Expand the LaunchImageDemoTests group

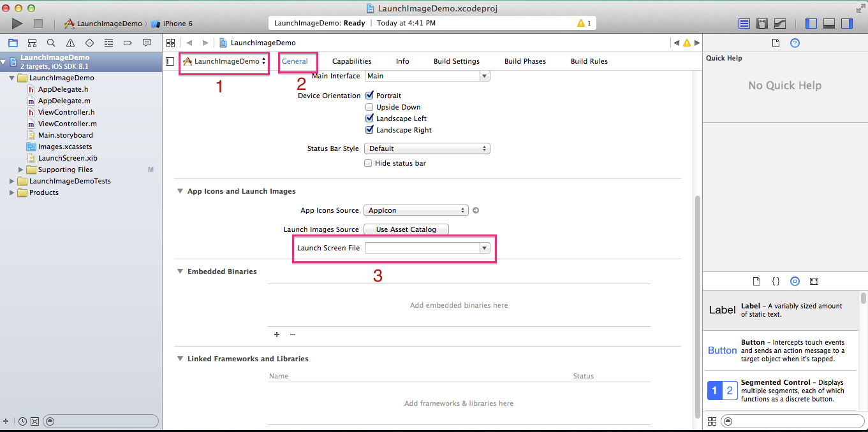click(x=12, y=181)
